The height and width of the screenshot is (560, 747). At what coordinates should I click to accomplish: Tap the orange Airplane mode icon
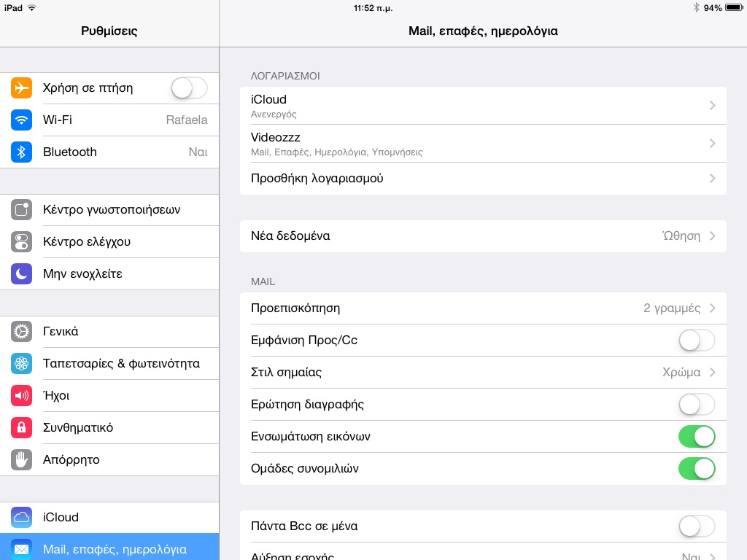click(x=21, y=87)
